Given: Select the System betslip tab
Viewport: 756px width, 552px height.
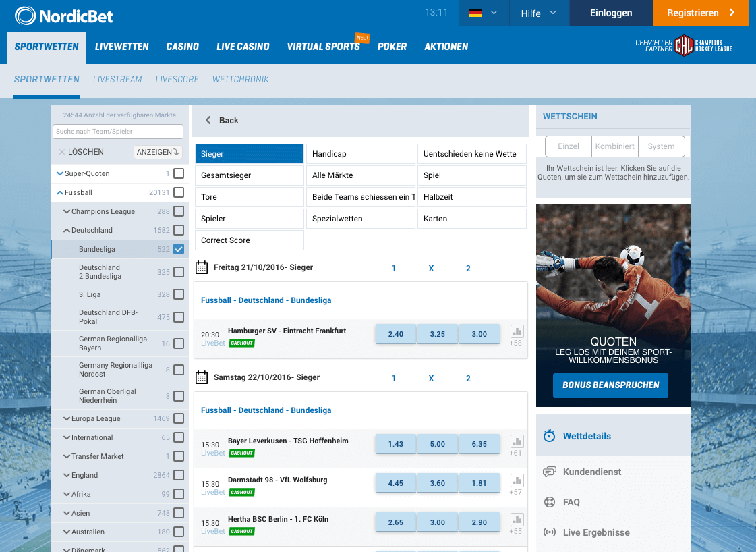Looking at the screenshot, I should [661, 146].
